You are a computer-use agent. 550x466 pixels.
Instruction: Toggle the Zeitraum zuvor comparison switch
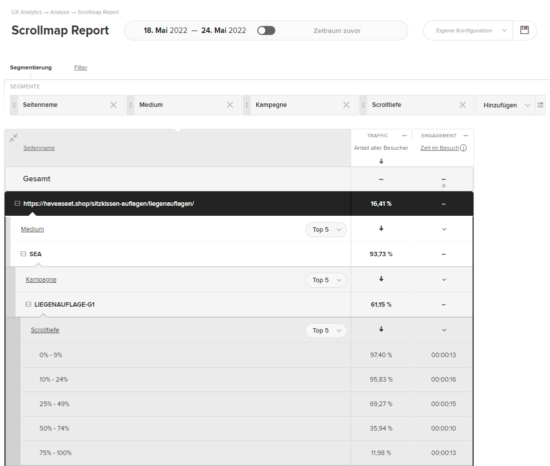[x=266, y=31]
